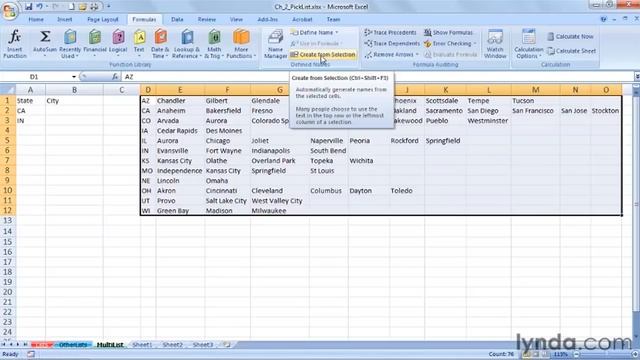Expand the Error Checking dropdown
The height and width of the screenshot is (360, 640).
475,43
